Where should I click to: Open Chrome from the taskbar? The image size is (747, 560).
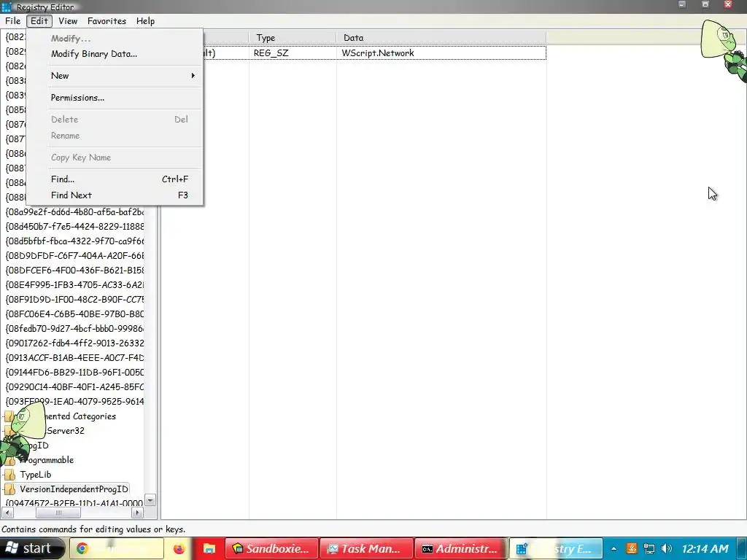(117, 548)
